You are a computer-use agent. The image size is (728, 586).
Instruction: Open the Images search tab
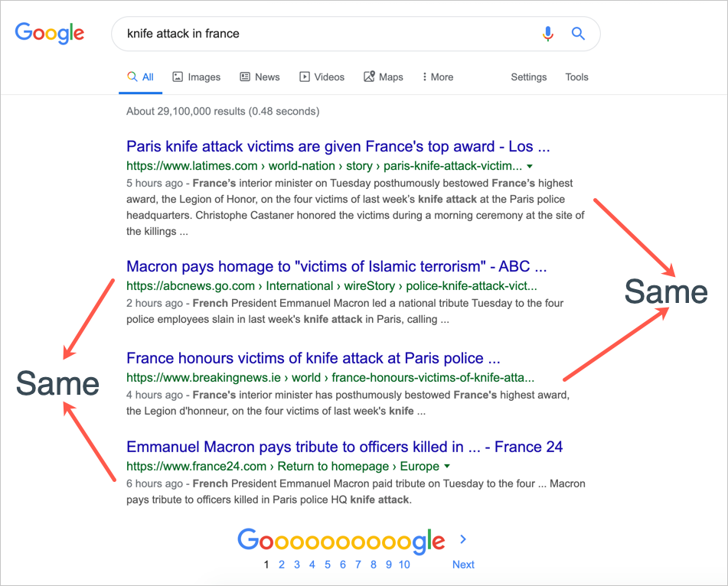coord(196,77)
